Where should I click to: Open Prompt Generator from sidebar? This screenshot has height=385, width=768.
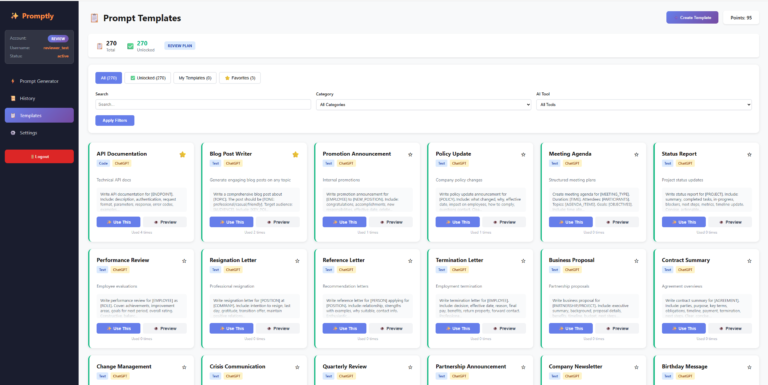39,81
